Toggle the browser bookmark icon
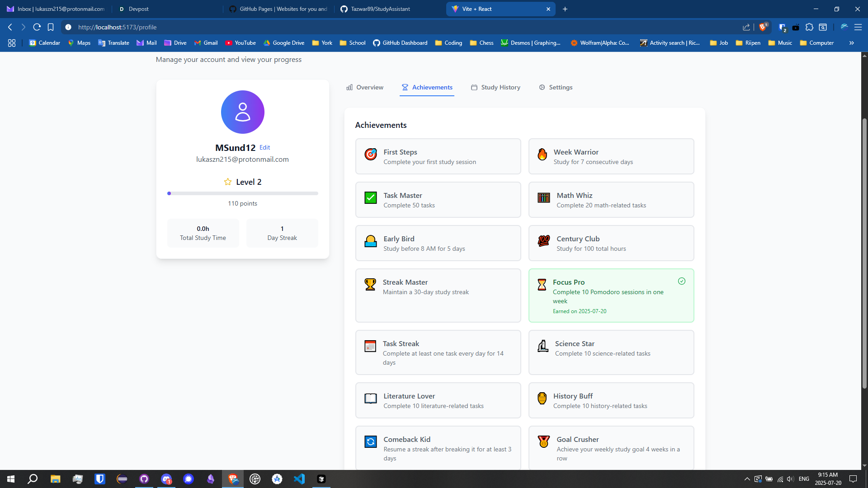This screenshot has width=868, height=488. [x=51, y=27]
